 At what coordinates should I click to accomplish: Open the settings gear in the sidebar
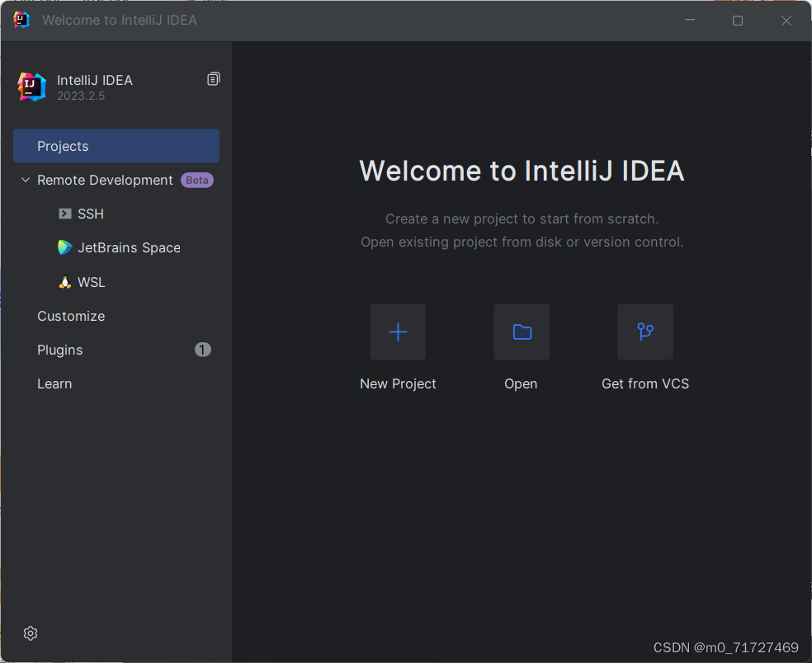point(31,633)
